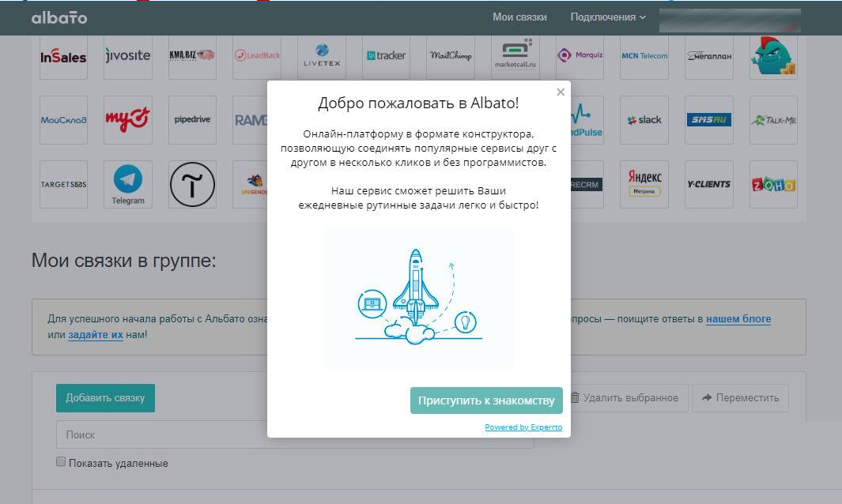The height and width of the screenshot is (504, 842).
Task: Open the Megaplan service tile
Action: point(708,56)
